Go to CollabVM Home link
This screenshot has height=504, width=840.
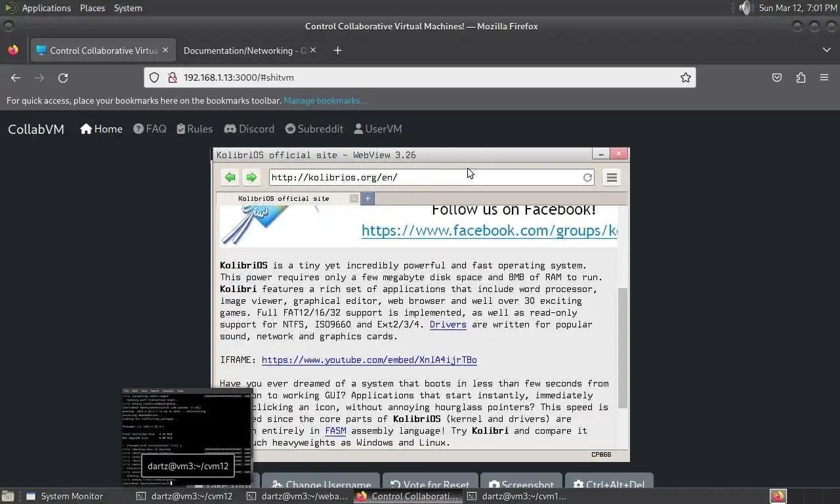click(101, 129)
